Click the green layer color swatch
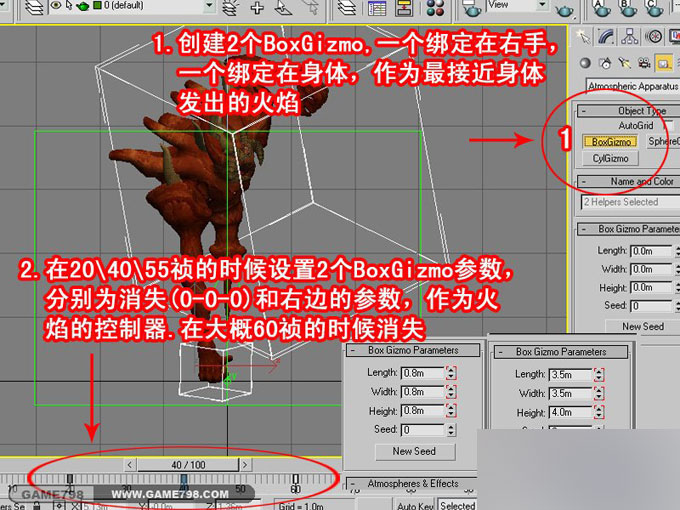680x510 pixels. tap(98, 5)
